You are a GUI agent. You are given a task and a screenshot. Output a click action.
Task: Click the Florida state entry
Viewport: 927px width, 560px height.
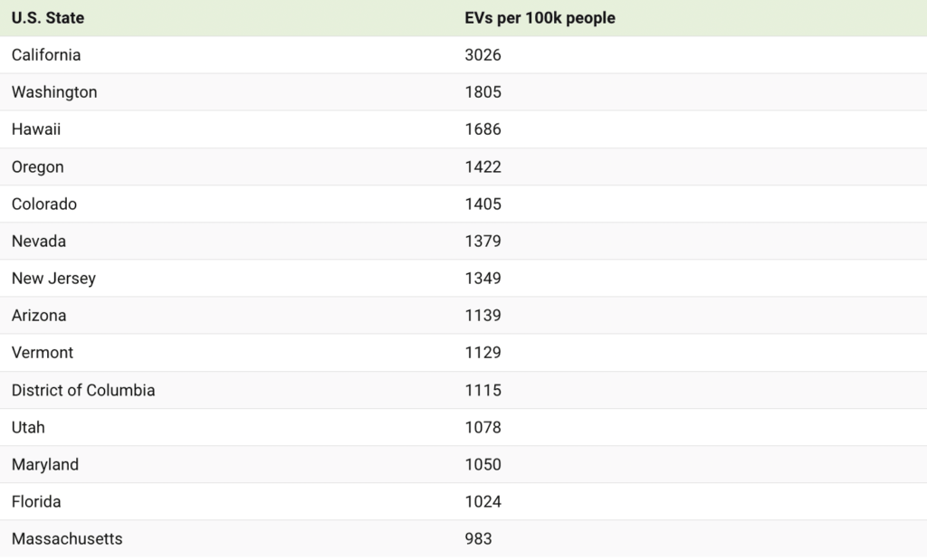pyautogui.click(x=36, y=501)
